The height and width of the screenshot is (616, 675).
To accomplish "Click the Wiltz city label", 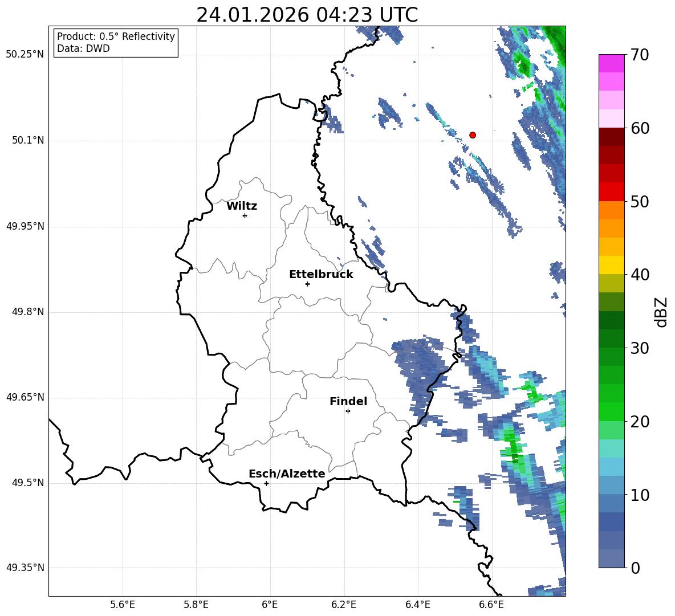I will click(x=242, y=206).
